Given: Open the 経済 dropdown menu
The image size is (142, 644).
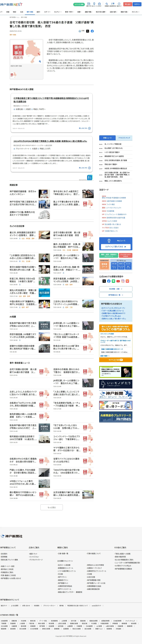Looking at the screenshot, I should point(39,12).
